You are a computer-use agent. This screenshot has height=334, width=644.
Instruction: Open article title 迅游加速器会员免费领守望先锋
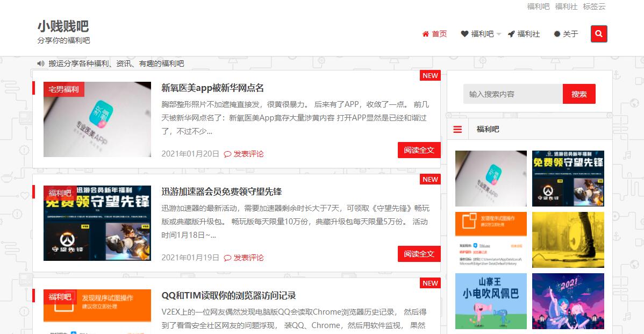pyautogui.click(x=221, y=192)
